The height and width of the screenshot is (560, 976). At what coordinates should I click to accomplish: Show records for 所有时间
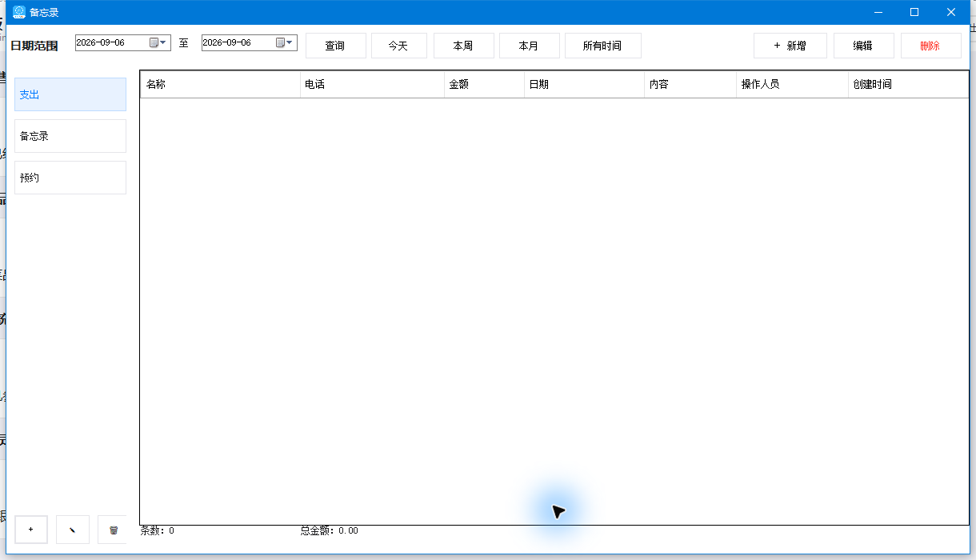[602, 46]
